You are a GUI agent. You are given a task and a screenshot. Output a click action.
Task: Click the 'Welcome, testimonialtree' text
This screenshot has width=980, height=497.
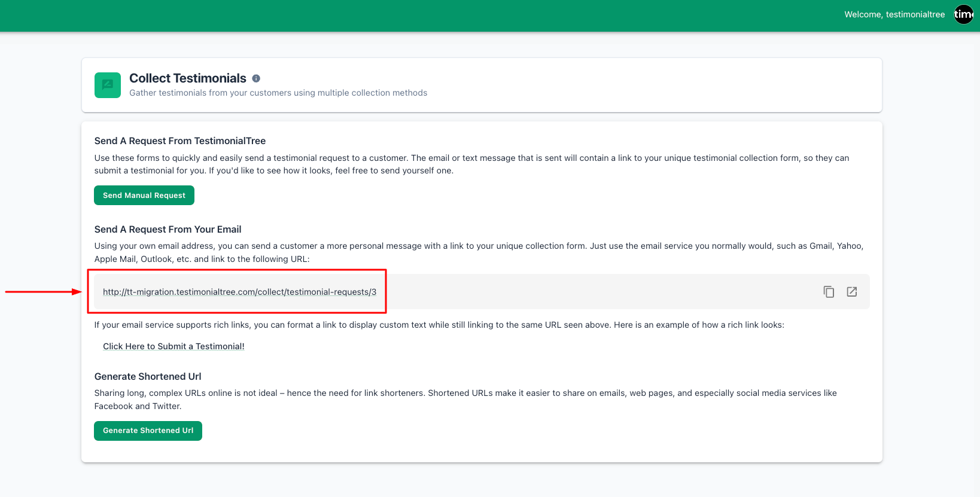(x=894, y=14)
